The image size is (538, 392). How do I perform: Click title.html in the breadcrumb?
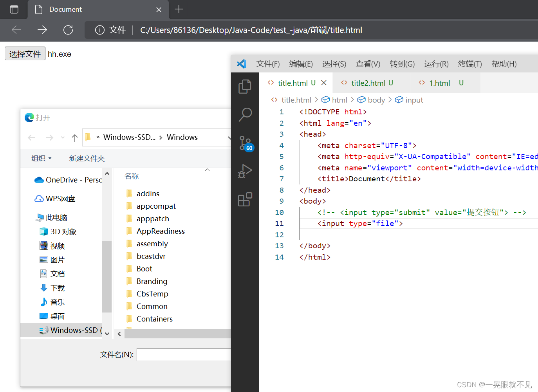coord(296,100)
